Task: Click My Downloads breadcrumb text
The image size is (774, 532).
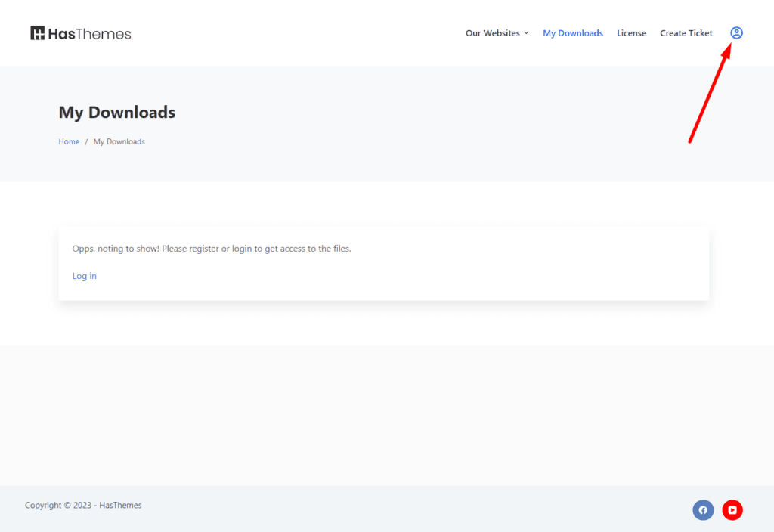Action: (119, 141)
